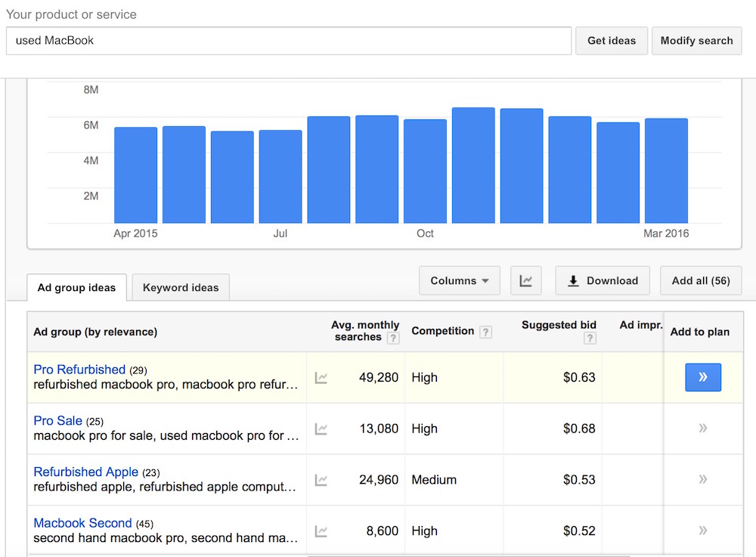Click add-to-plan arrow for Pro Sale

pos(702,429)
